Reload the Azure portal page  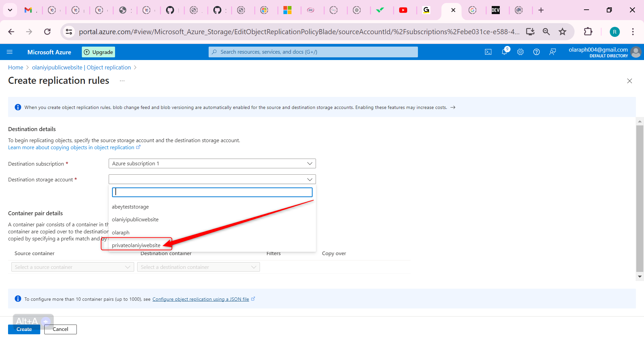[47, 32]
